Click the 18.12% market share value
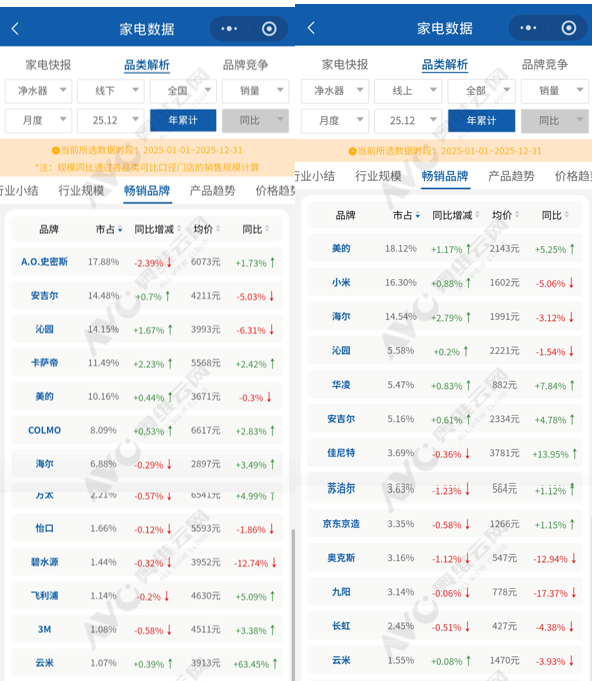The width and height of the screenshot is (592, 681). click(x=400, y=248)
